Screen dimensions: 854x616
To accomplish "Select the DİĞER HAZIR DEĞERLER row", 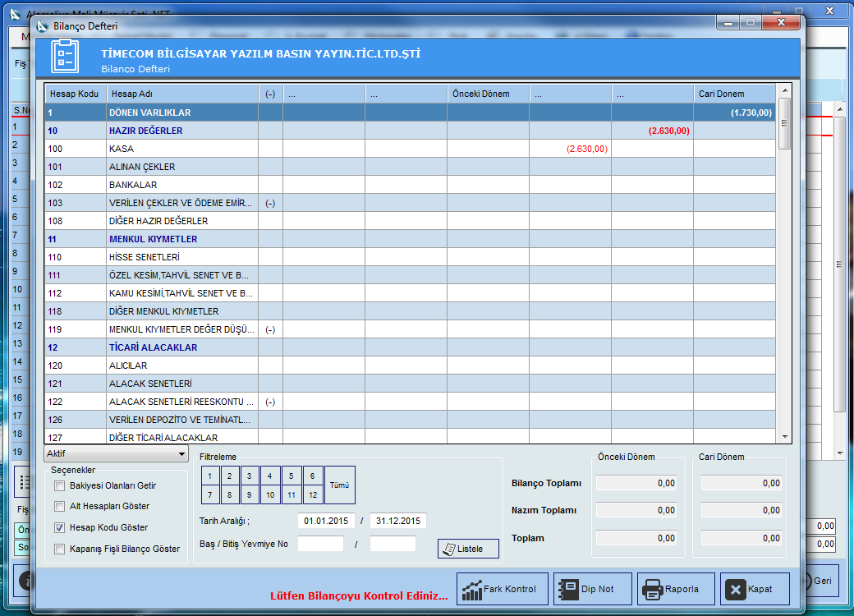I will (x=410, y=221).
